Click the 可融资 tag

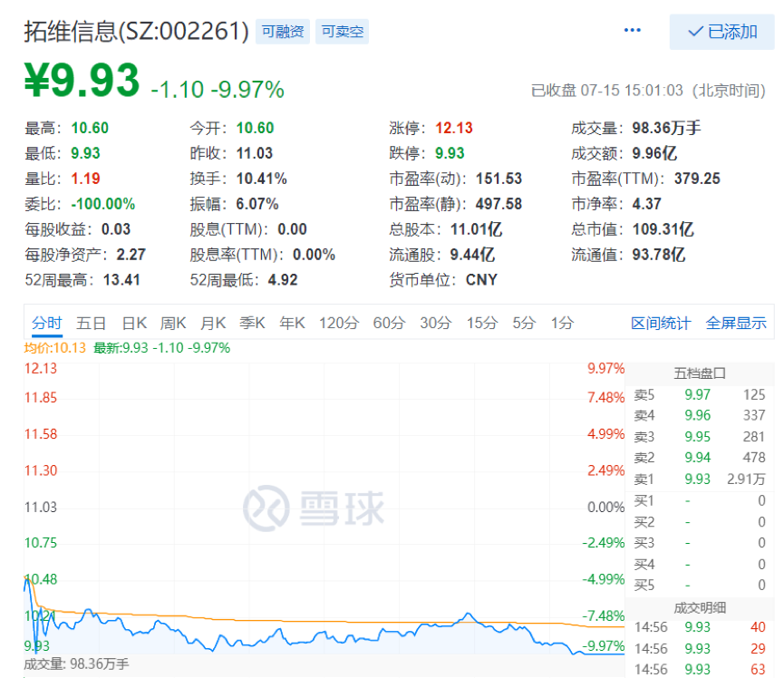(283, 32)
